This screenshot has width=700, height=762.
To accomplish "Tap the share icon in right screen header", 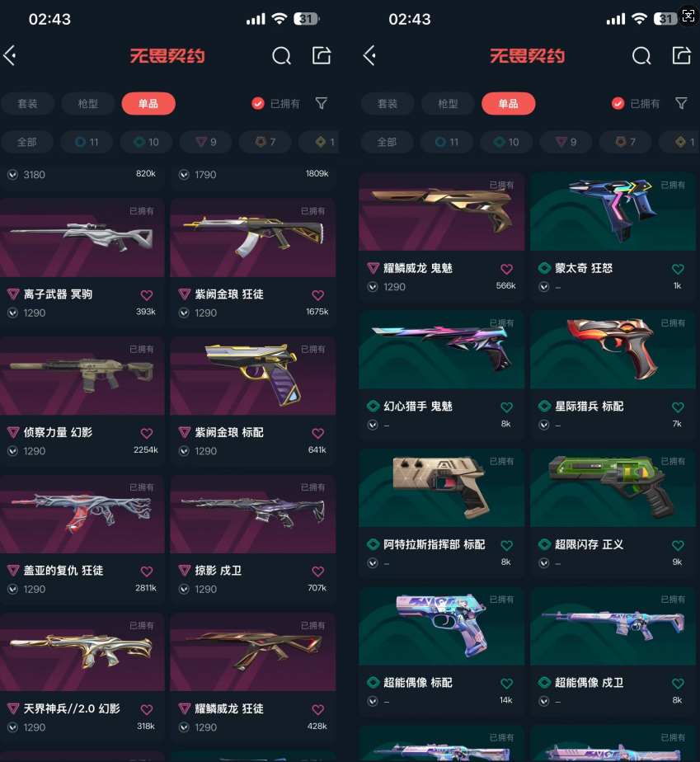I will [682, 55].
